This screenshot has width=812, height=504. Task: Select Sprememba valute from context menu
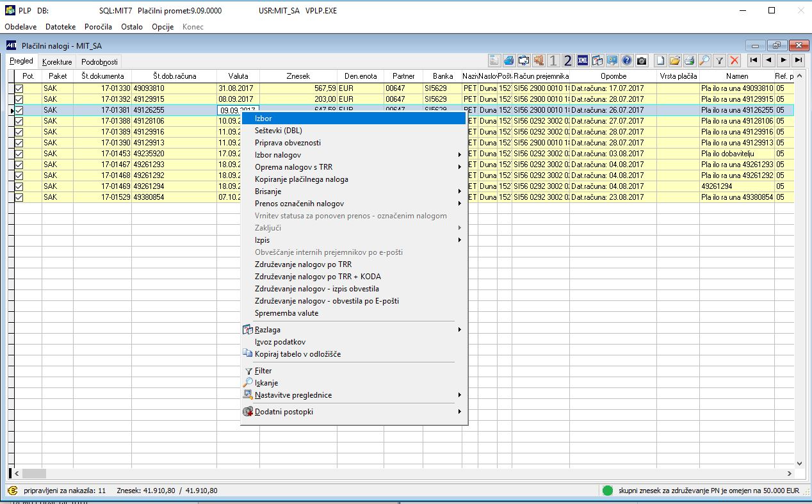[286, 313]
